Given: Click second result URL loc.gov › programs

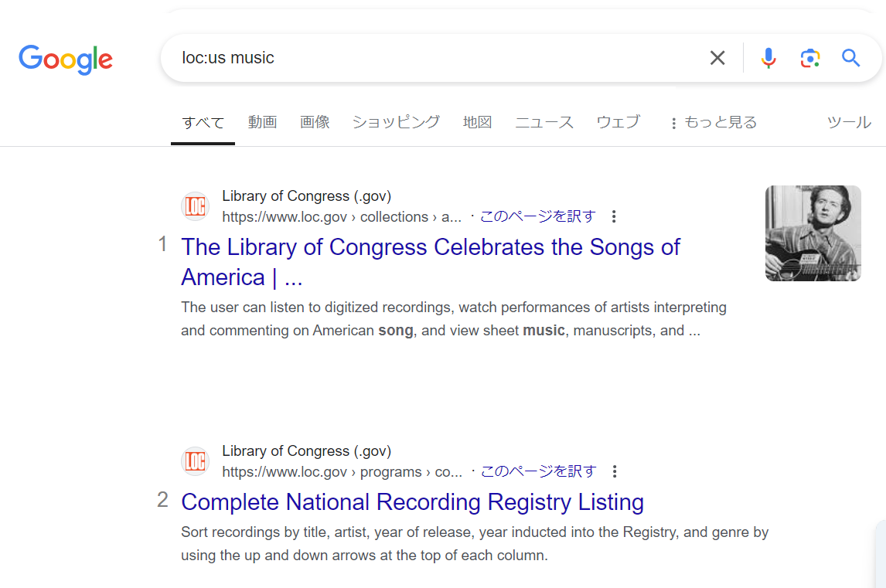Looking at the screenshot, I should 342,471.
